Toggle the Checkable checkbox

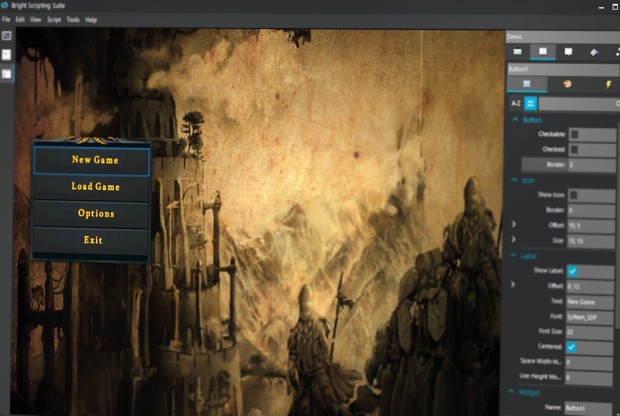(x=575, y=134)
